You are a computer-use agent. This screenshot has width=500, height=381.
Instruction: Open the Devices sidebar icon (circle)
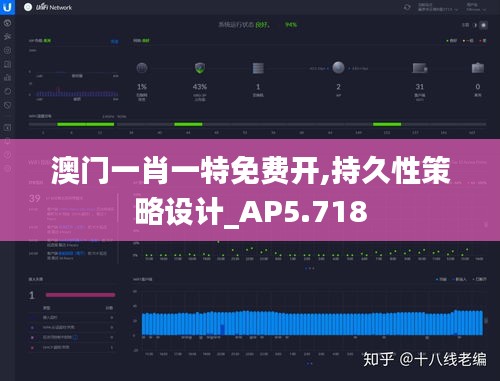coord(7,50)
